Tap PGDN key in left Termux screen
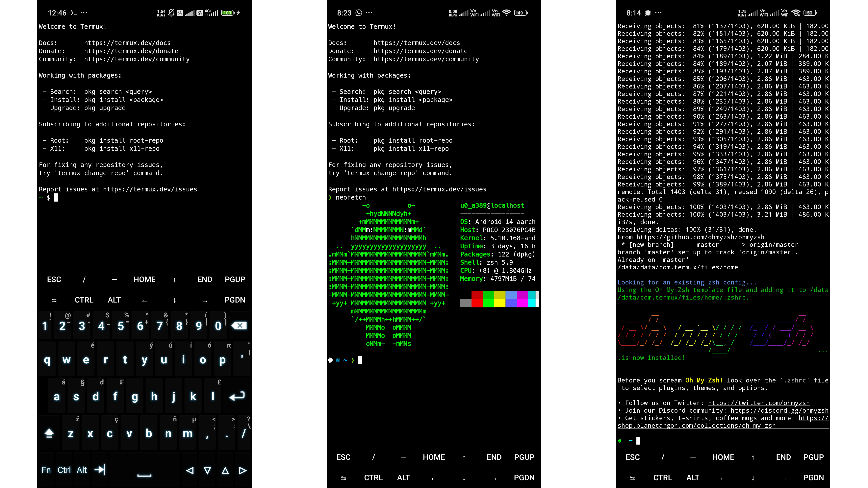The width and height of the screenshot is (868, 488). [235, 300]
